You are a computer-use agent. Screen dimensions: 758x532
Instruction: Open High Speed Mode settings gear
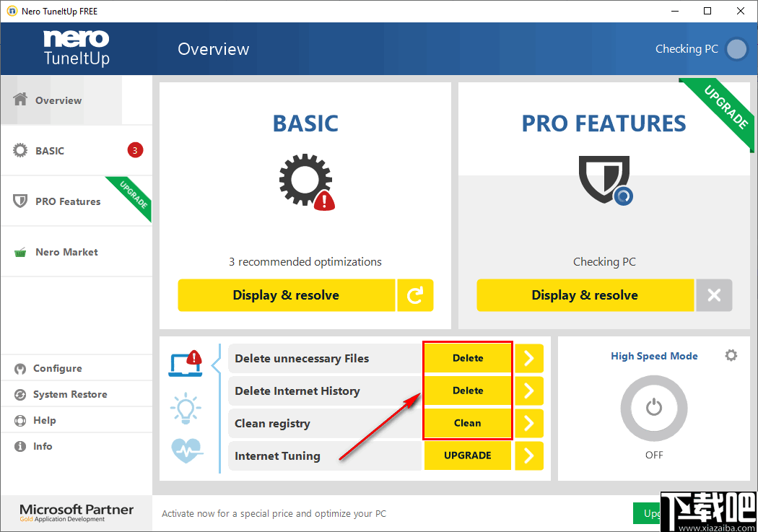[x=731, y=356]
